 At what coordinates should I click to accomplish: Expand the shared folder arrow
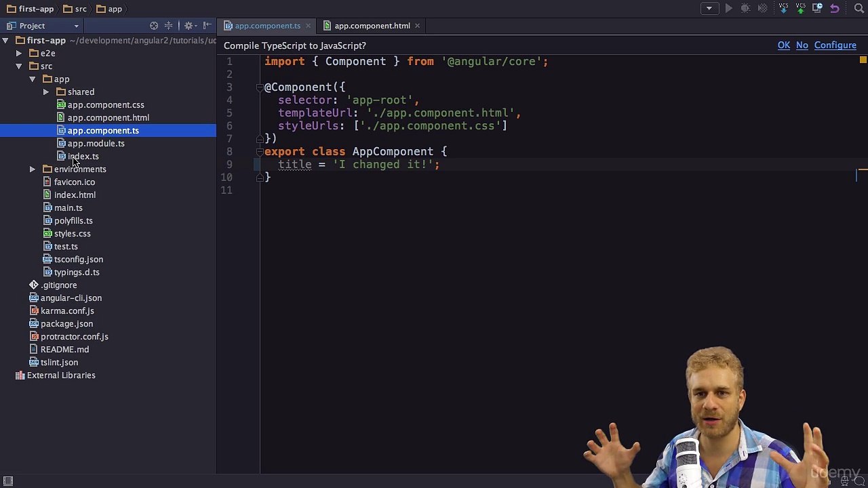[46, 92]
